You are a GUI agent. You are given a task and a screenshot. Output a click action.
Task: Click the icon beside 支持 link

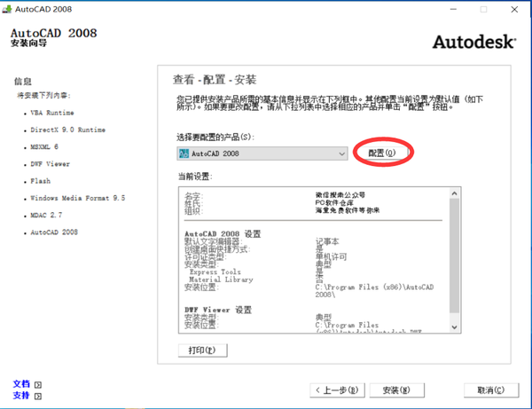point(38,396)
